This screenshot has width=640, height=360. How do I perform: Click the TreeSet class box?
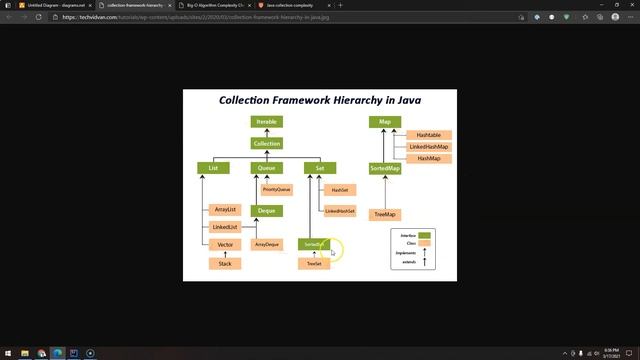point(314,264)
